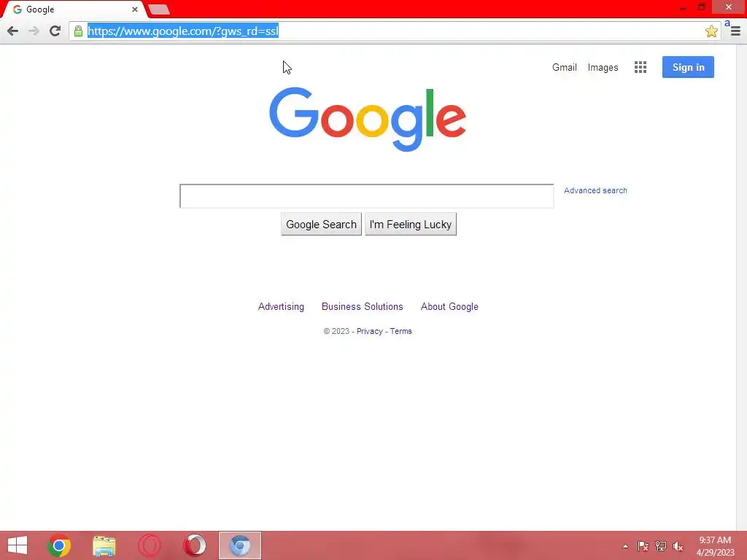Go back with the browser back arrow

pyautogui.click(x=13, y=31)
